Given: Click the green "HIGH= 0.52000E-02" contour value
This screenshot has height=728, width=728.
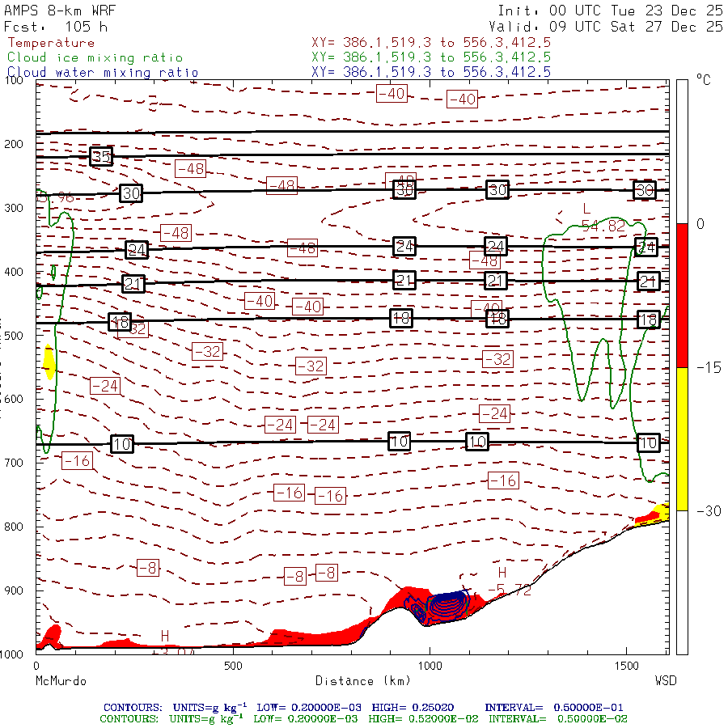Looking at the screenshot, I should 423,719.
